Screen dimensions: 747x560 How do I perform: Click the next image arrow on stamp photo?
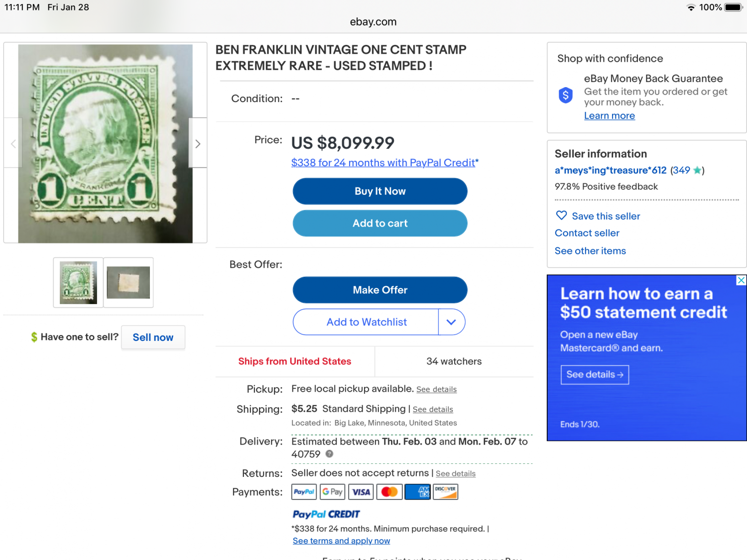pos(198,143)
